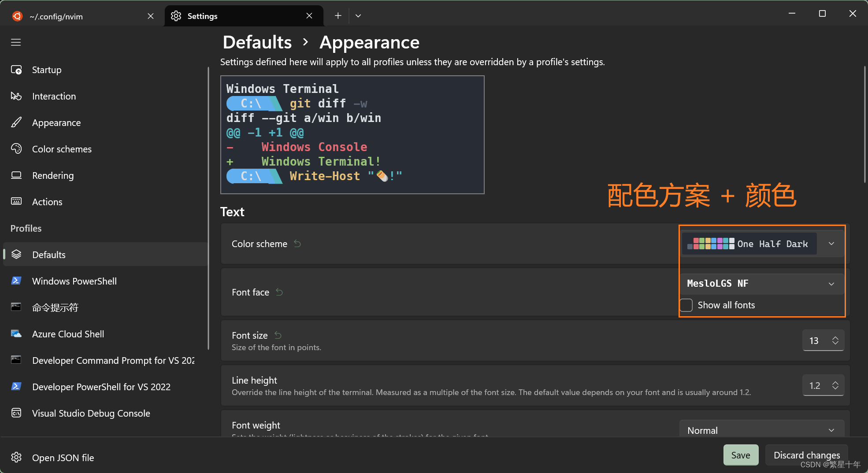Image resolution: width=868 pixels, height=473 pixels.
Task: Select the Appearance sidebar item
Action: [104, 122]
